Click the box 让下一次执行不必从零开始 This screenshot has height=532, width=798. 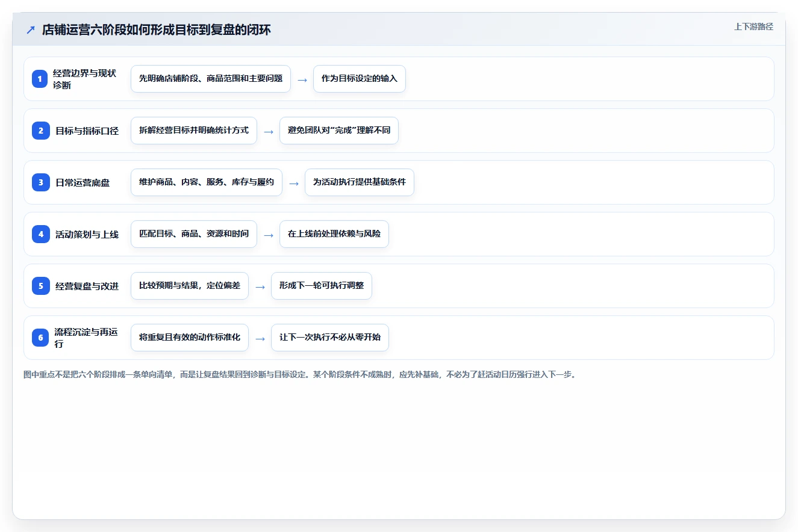[x=330, y=338]
